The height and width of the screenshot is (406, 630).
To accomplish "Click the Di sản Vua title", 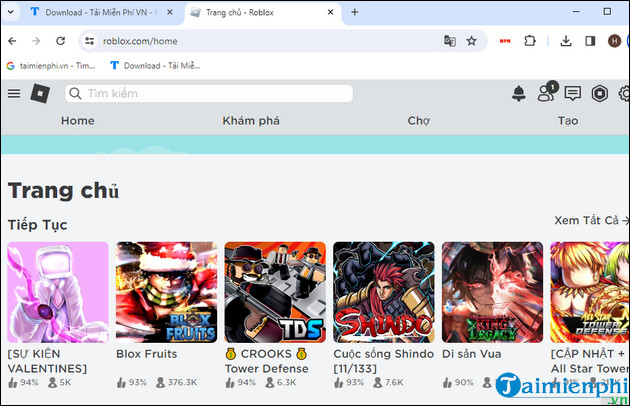I will 471,354.
